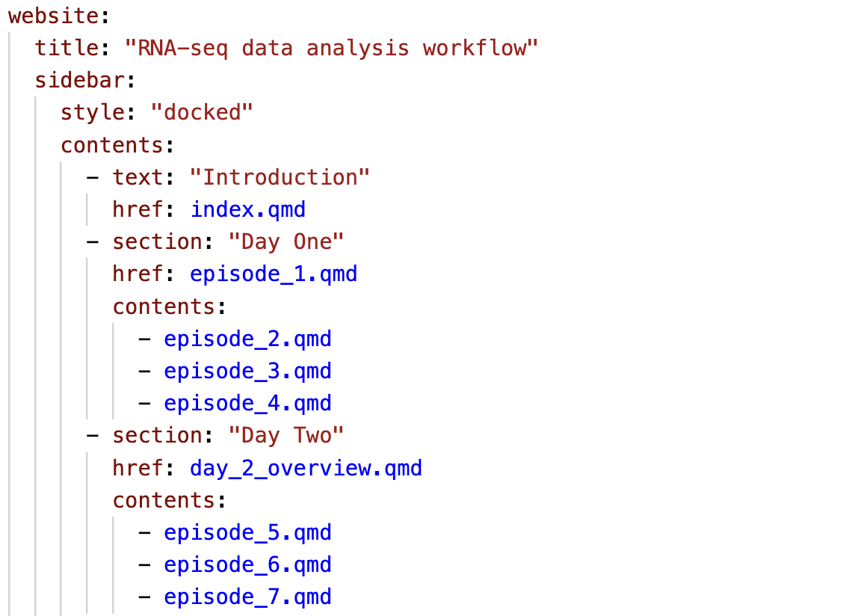Open the episode_6.qmd entry
Screen dimensions: 864x616
tap(247, 565)
